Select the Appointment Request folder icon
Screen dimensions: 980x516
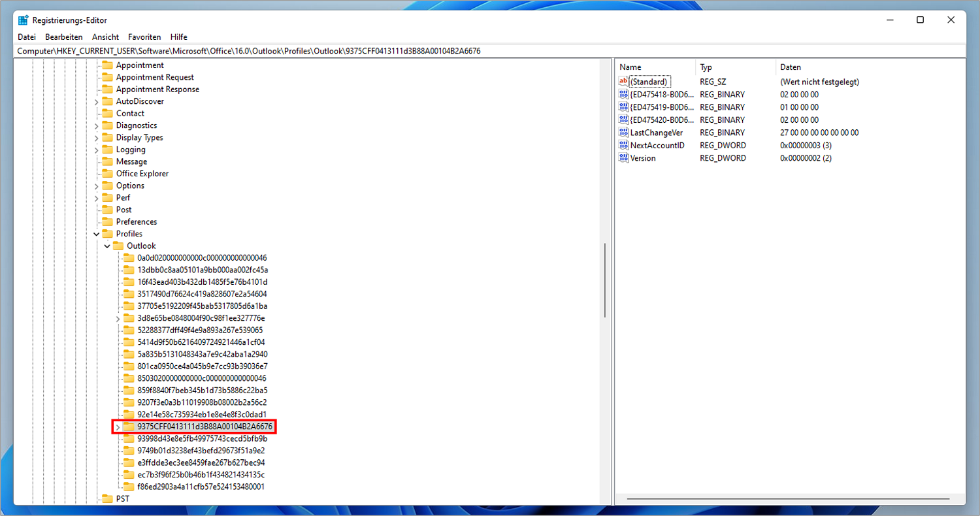point(107,77)
